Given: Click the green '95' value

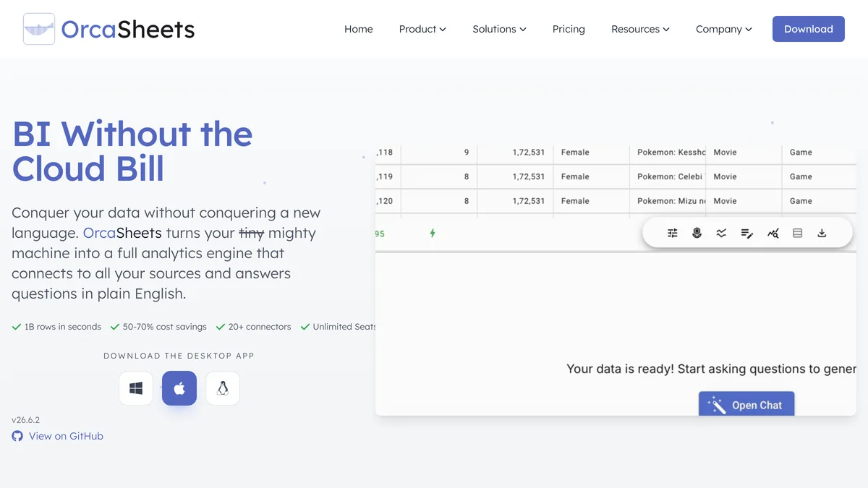Looking at the screenshot, I should [x=380, y=234].
